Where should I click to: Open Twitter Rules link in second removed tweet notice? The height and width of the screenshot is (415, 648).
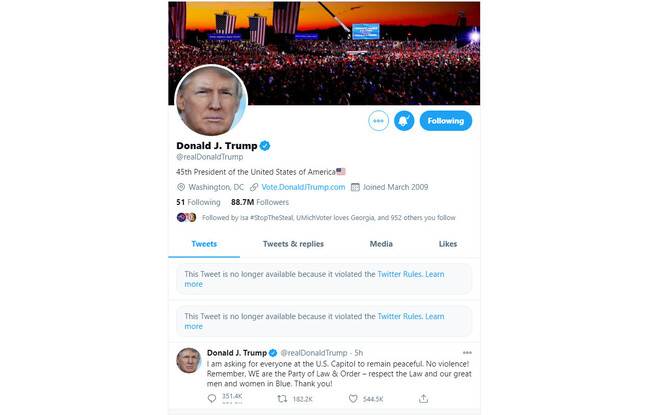click(399, 316)
